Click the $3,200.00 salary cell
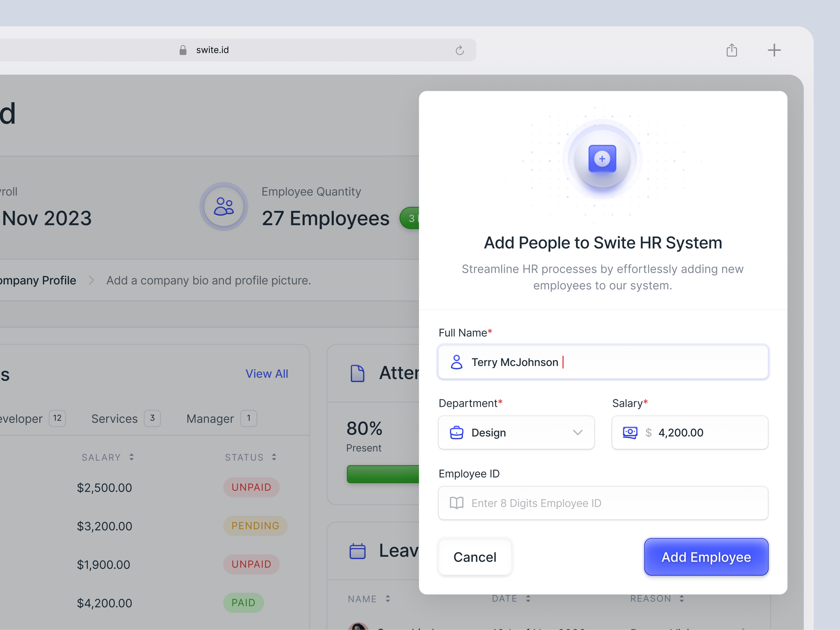Viewport: 840px width, 630px height. coord(104,526)
